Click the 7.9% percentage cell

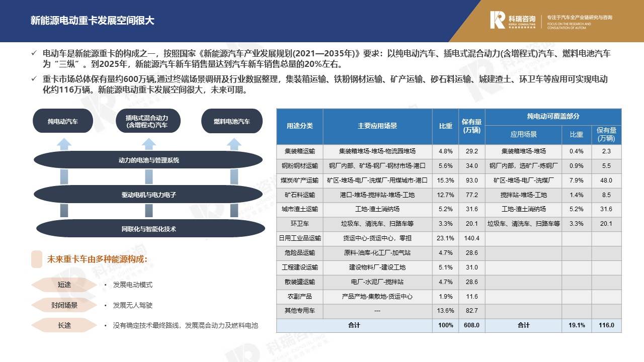[x=577, y=180]
